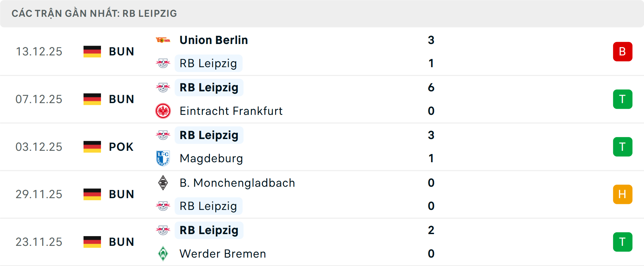Open the Eintracht Frankfurt team page

231,111
